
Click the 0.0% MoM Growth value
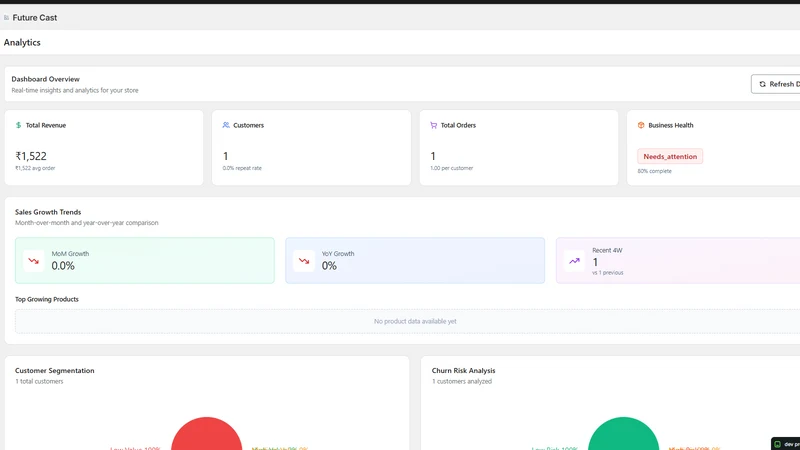(x=63, y=266)
